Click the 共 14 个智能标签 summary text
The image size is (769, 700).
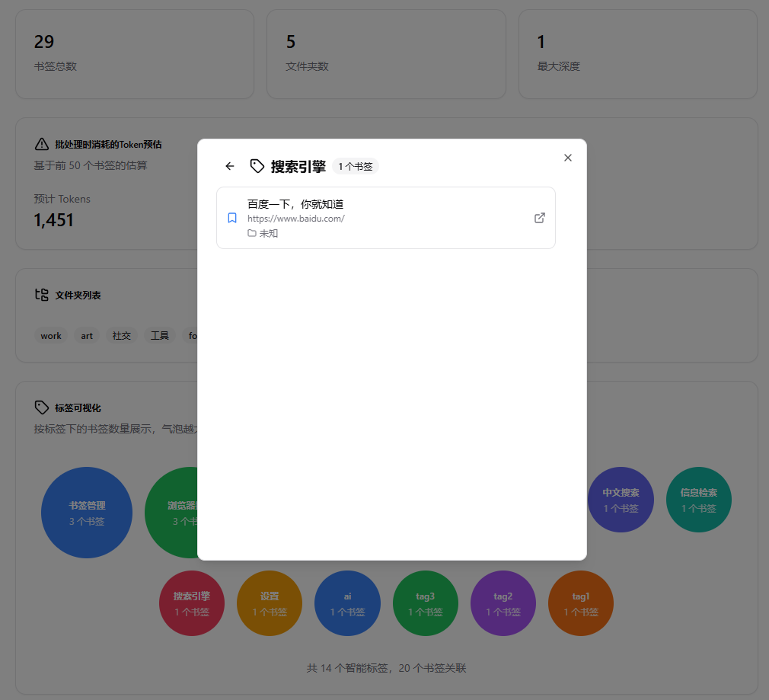pyautogui.click(x=387, y=668)
